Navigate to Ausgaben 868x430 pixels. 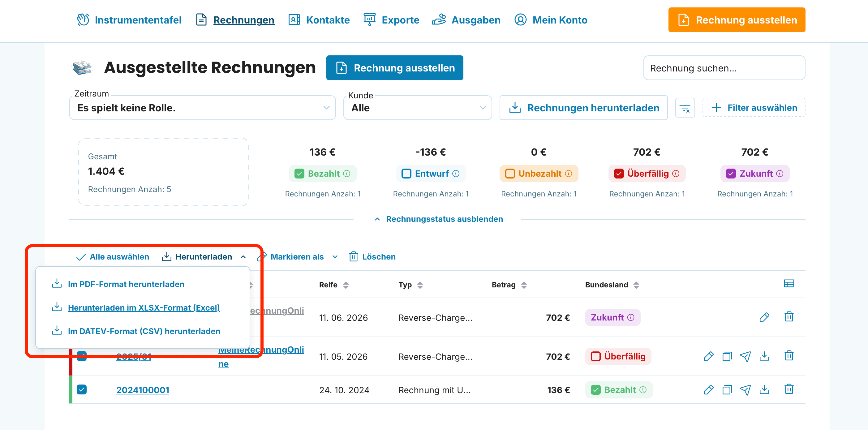466,20
